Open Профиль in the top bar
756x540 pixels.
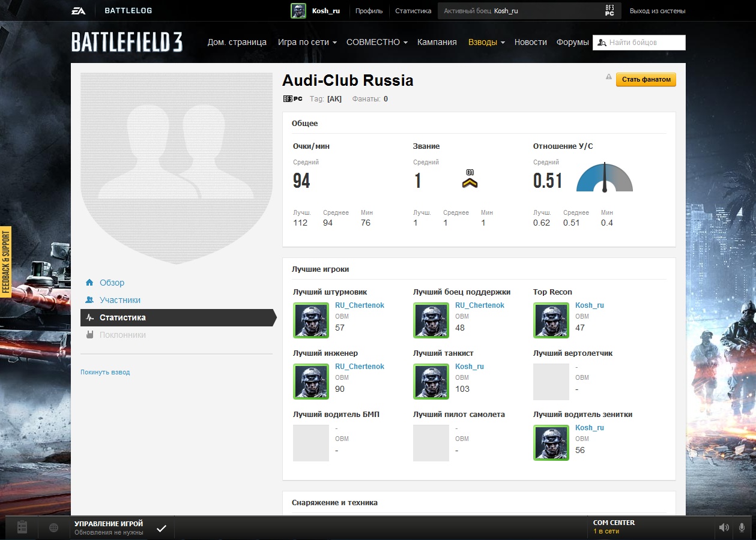pyautogui.click(x=369, y=11)
